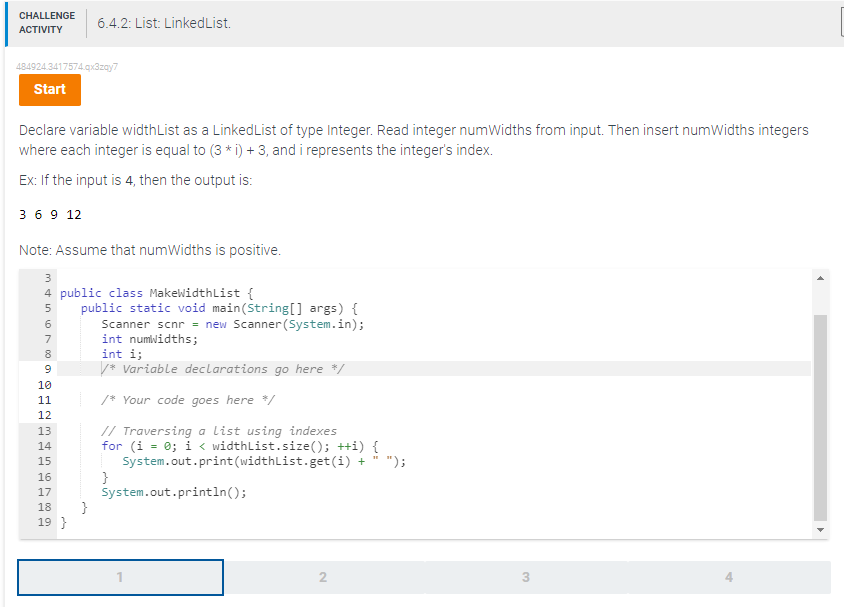Click line number 9 in gutter
The image size is (844, 607).
coord(47,369)
